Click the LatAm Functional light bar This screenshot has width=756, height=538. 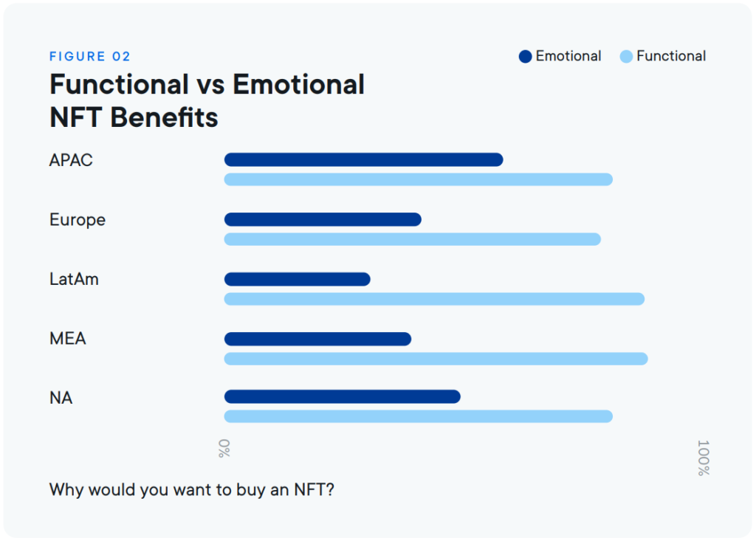(x=434, y=299)
